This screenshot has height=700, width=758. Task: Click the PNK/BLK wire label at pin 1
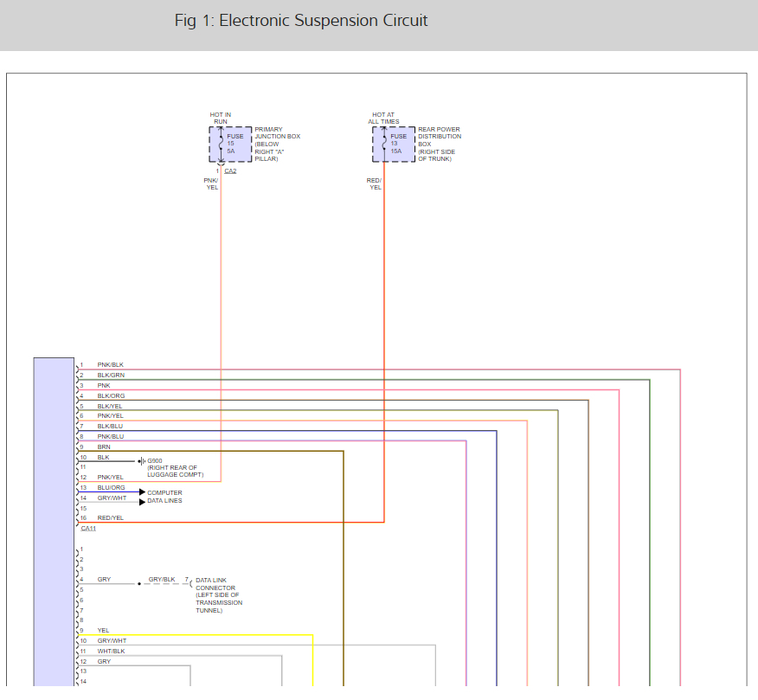point(111,365)
